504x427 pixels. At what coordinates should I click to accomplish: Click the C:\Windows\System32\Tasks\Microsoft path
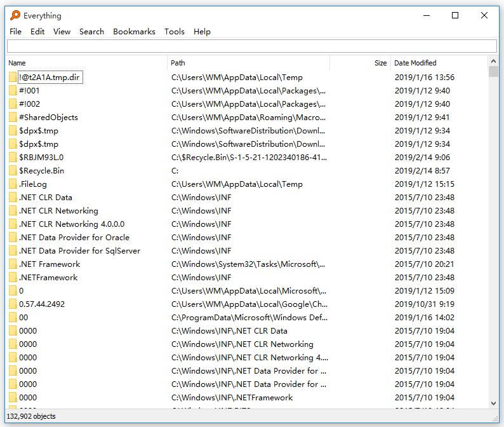248,264
